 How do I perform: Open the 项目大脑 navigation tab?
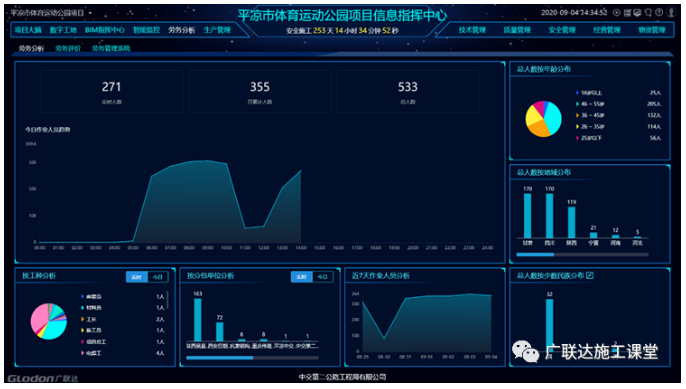(x=28, y=30)
